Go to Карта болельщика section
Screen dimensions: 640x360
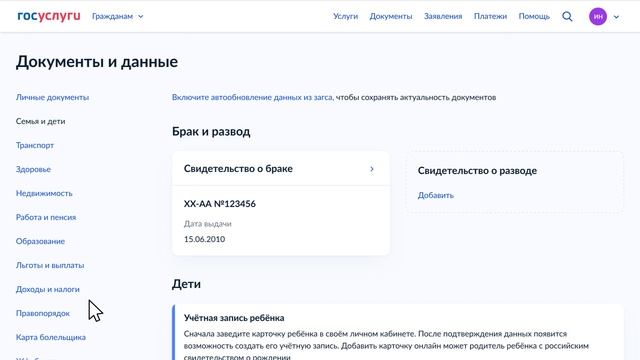point(51,337)
